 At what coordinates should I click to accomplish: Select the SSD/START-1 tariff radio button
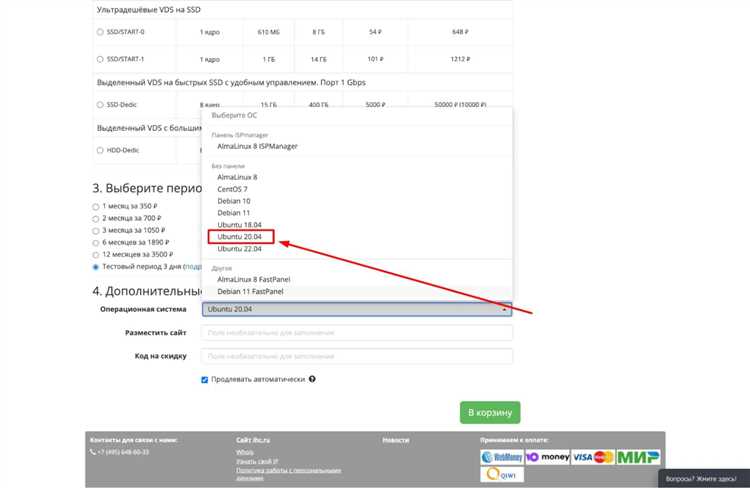coord(100,59)
